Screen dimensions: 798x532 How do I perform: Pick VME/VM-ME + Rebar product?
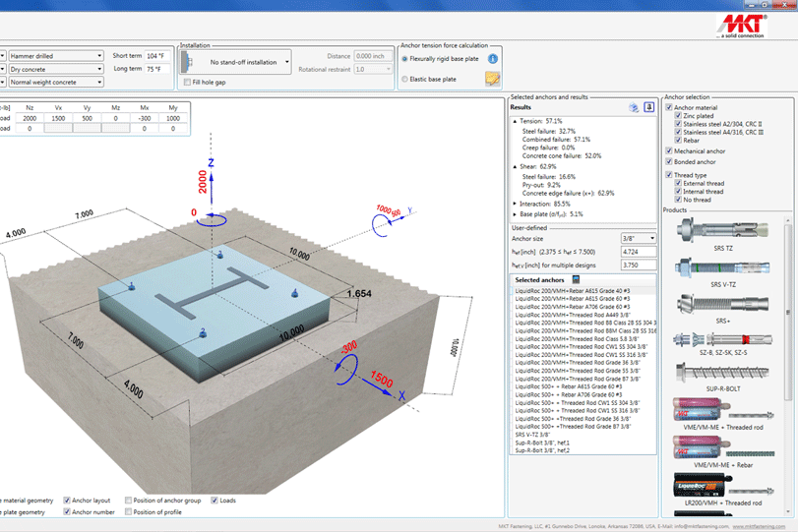coord(722,450)
